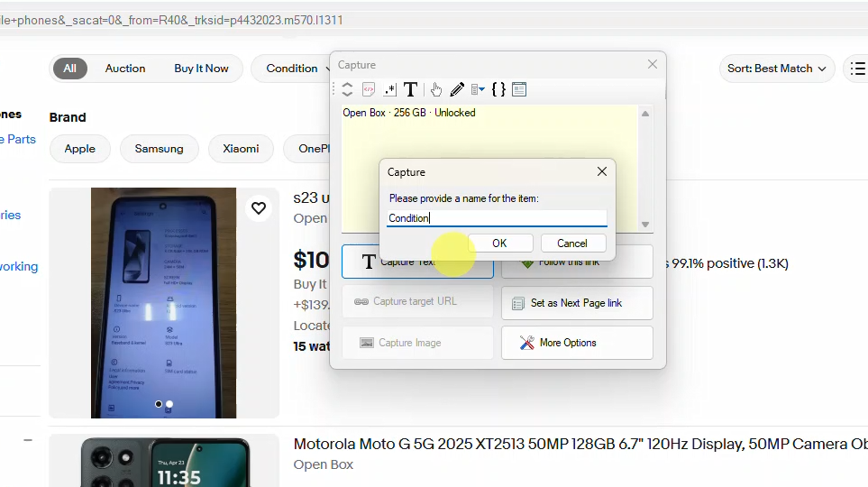
Task: Click the Motorola Moto G listing thumbnail
Action: [165, 462]
